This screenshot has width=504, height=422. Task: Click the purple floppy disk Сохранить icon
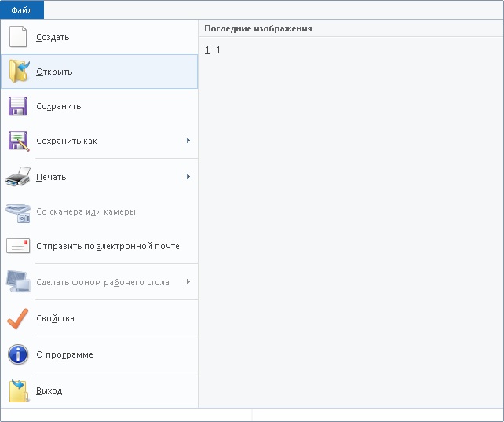pos(18,106)
